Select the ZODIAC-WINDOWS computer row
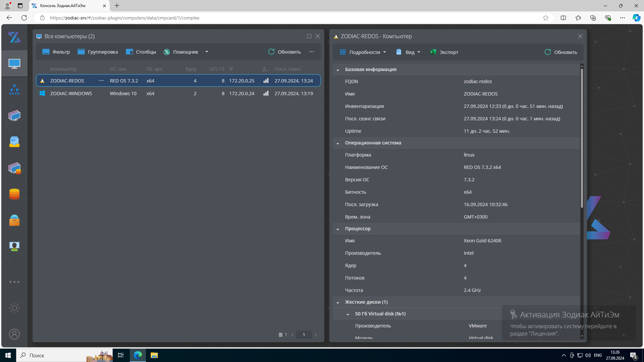The height and width of the screenshot is (362, 644). [x=178, y=94]
